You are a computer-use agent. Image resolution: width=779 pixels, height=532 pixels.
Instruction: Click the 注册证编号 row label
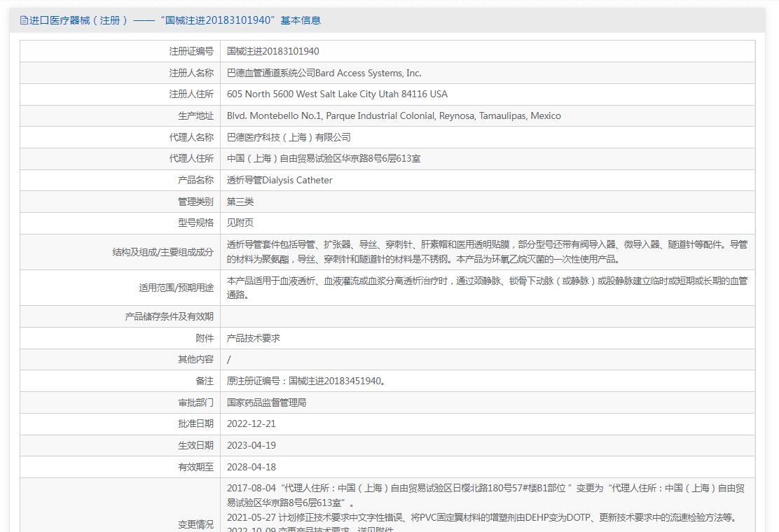(191, 51)
